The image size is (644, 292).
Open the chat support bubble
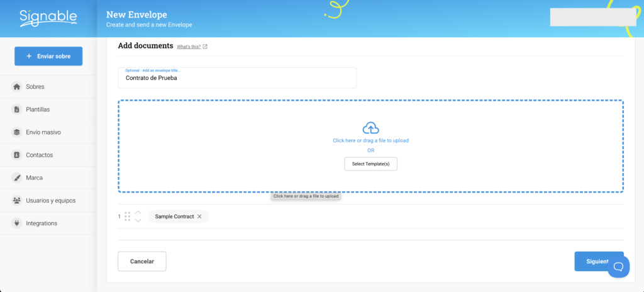click(x=618, y=267)
